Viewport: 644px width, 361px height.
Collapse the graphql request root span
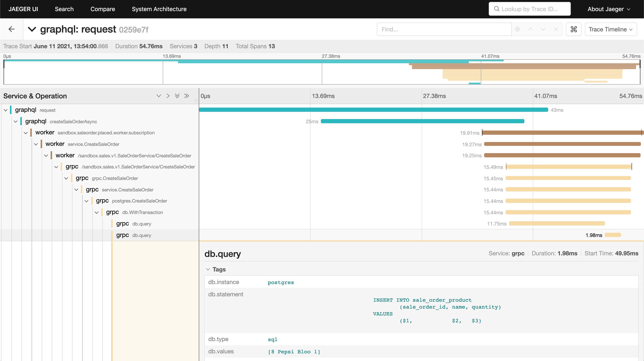click(6, 110)
